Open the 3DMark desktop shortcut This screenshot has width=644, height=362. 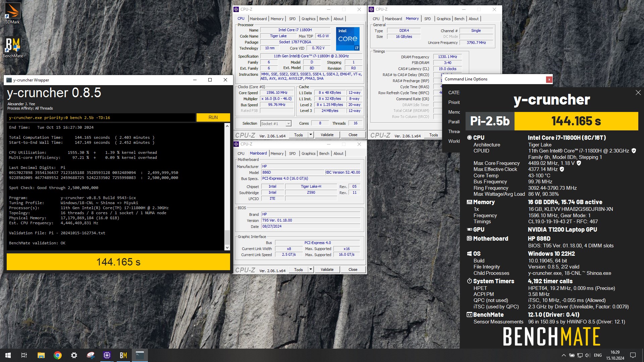click(x=13, y=13)
